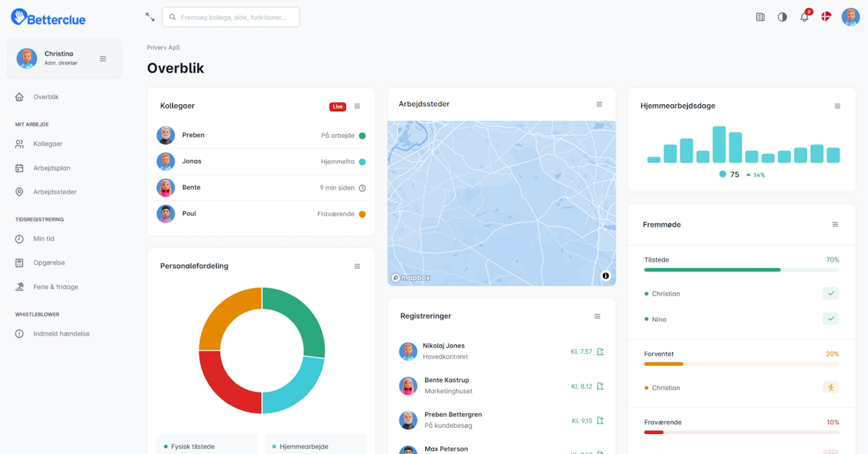Viewport: 868px width, 454px height.
Task: Open Ferie & fridage sidebar item
Action: coord(55,287)
